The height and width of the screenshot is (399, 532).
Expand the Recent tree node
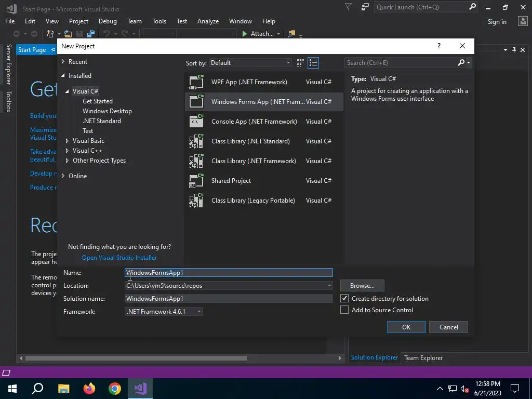click(63, 62)
